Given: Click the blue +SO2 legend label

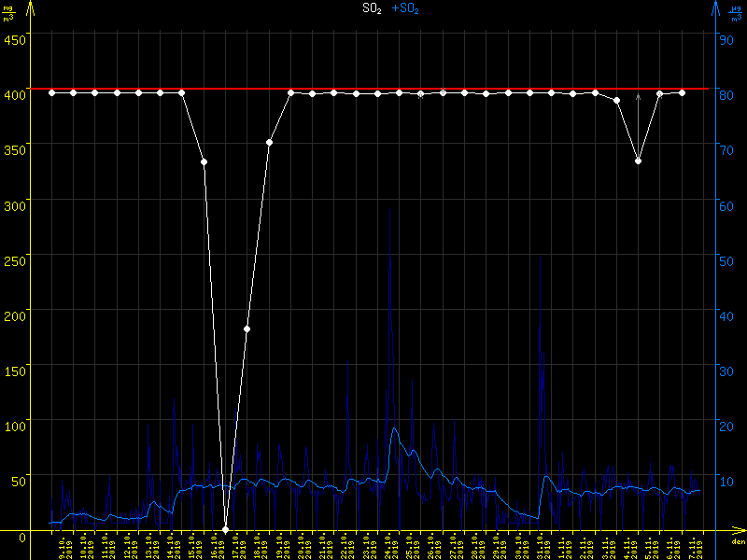Looking at the screenshot, I should click(405, 8).
